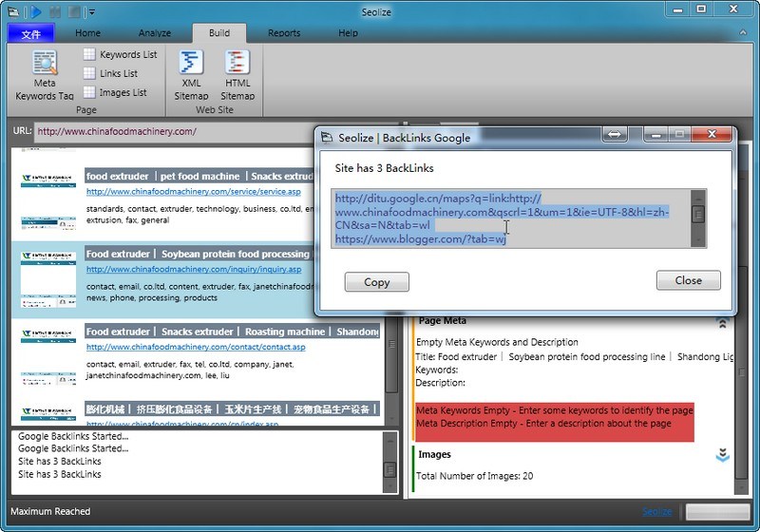The height and width of the screenshot is (532, 760).
Task: Click the ditu.google.cn backlink URL text
Action: point(502,212)
